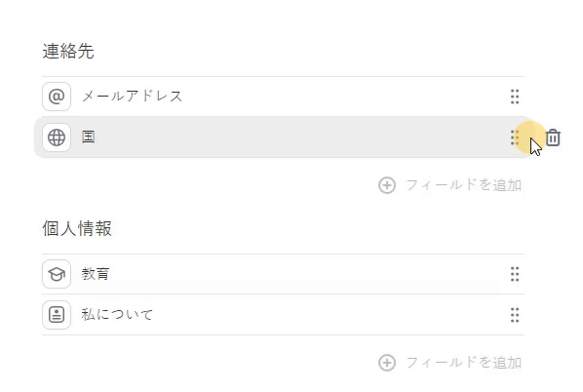The height and width of the screenshot is (392, 583).
Task: Click the drag handle of 私について row
Action: [515, 315]
